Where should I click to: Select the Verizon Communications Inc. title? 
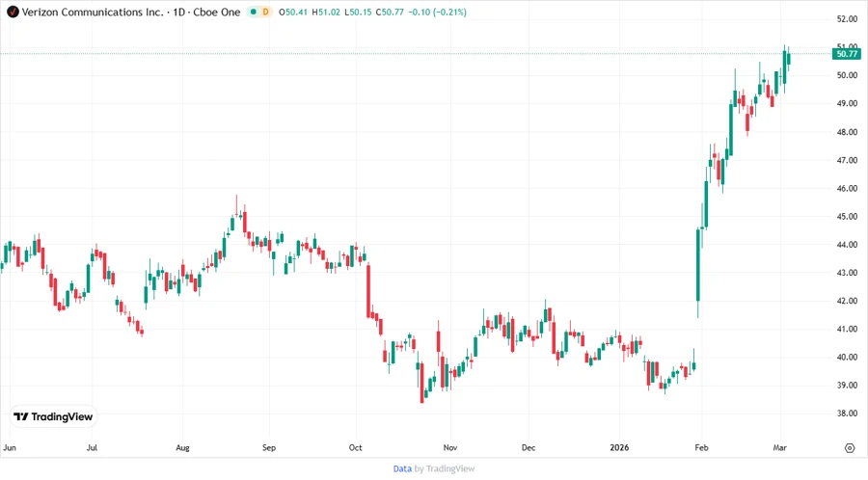(x=93, y=12)
